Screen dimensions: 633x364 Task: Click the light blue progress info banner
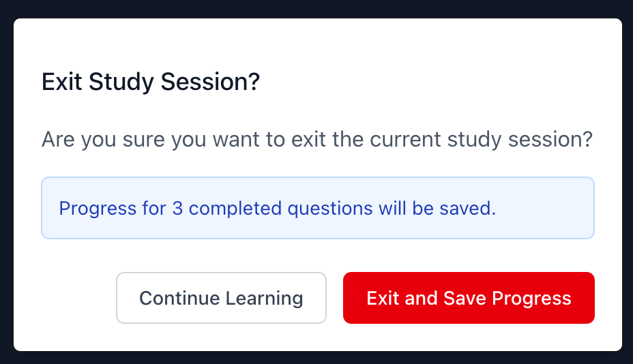(x=317, y=208)
